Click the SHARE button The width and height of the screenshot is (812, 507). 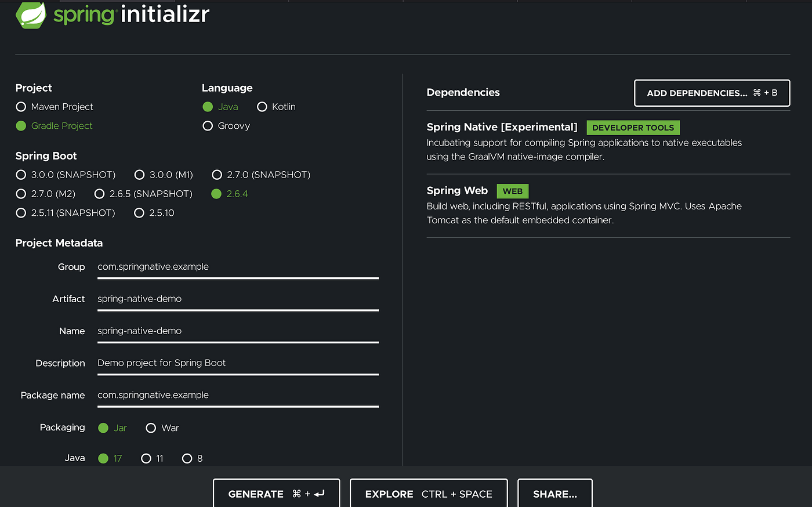click(554, 494)
